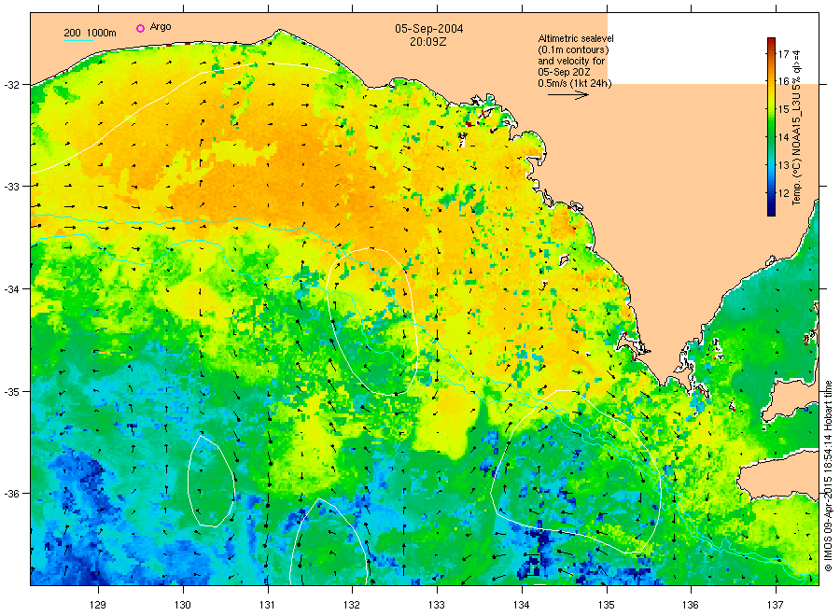
Task: Click latitude label '-34'
Action: (12, 289)
